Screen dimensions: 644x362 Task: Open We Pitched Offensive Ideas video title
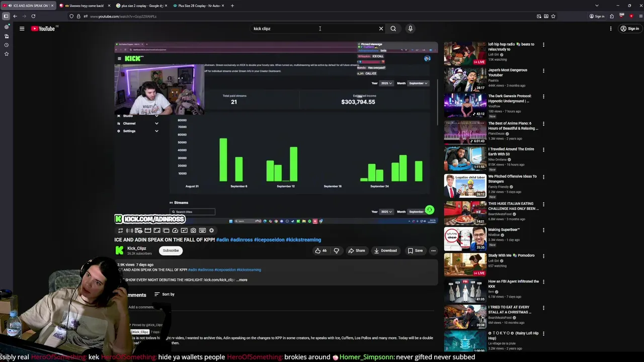click(512, 179)
